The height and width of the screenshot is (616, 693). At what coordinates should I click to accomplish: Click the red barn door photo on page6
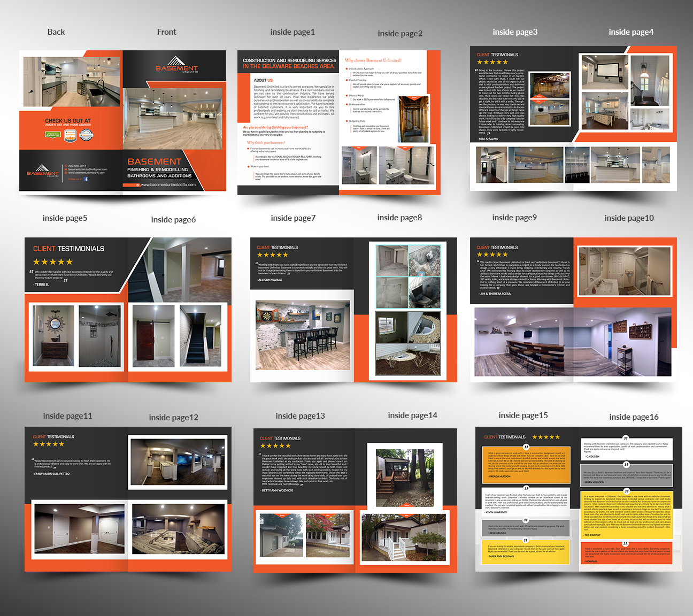pyautogui.click(x=153, y=335)
